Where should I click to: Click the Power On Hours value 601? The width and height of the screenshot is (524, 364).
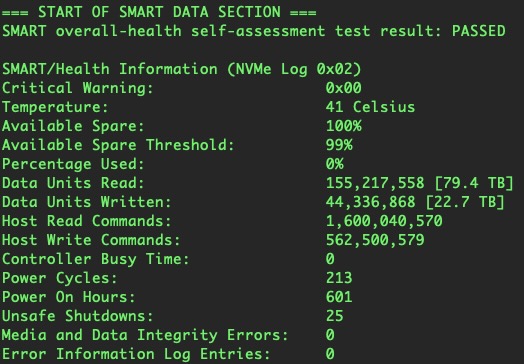tap(339, 297)
